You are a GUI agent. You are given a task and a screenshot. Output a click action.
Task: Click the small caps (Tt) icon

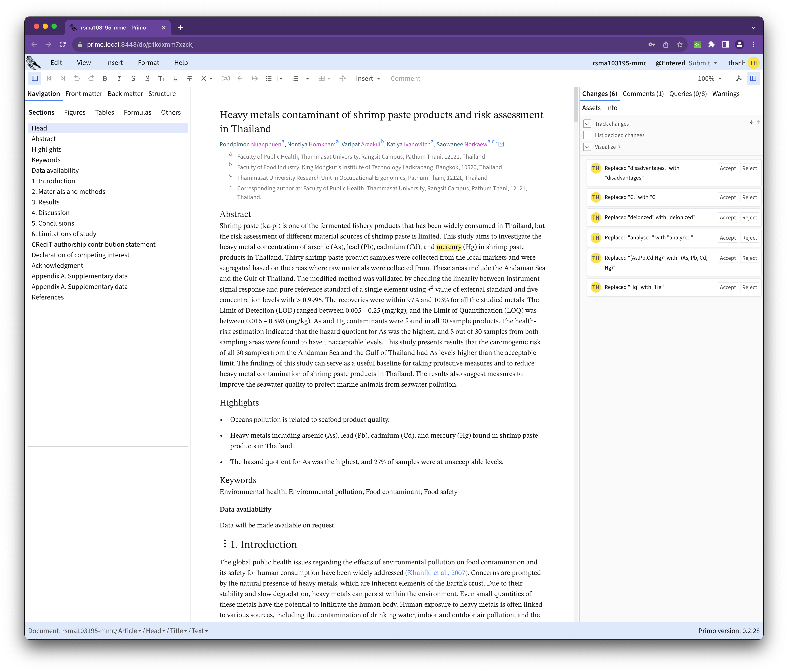(x=161, y=78)
